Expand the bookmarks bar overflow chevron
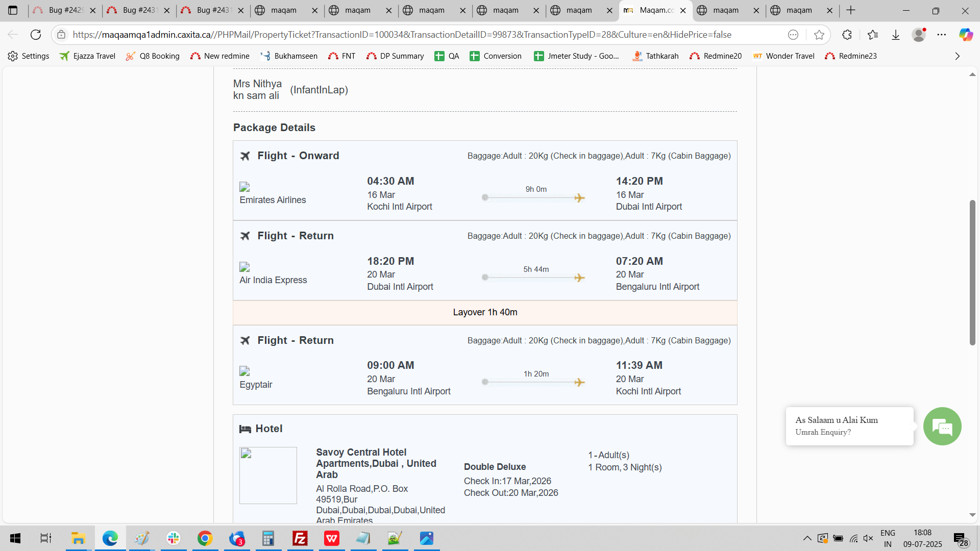The width and height of the screenshot is (980, 551). pos(957,56)
